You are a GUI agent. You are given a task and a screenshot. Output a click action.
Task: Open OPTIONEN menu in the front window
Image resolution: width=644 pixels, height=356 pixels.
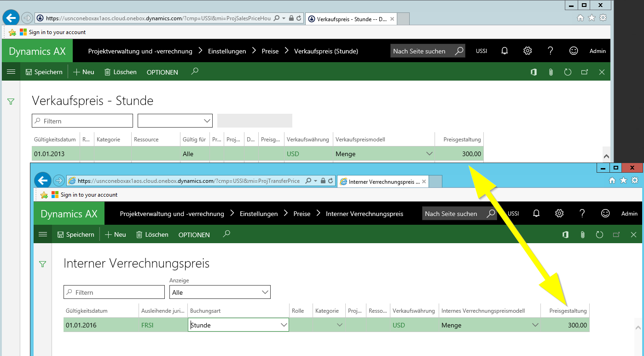click(194, 235)
